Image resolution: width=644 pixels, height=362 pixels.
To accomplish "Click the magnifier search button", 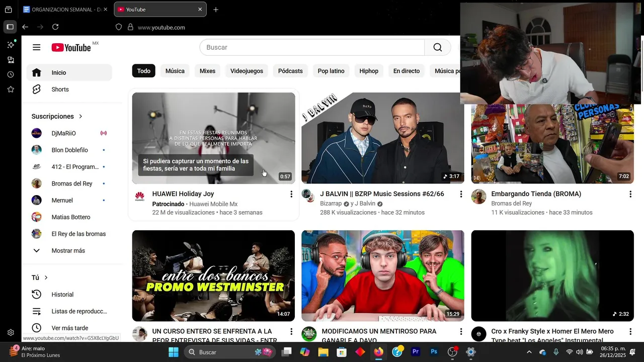I will [x=438, y=47].
